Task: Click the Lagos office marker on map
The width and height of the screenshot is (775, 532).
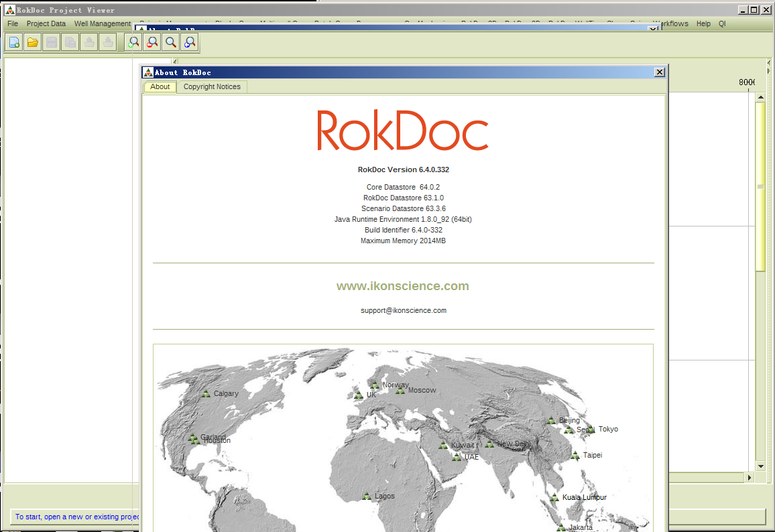Action: coord(367,496)
